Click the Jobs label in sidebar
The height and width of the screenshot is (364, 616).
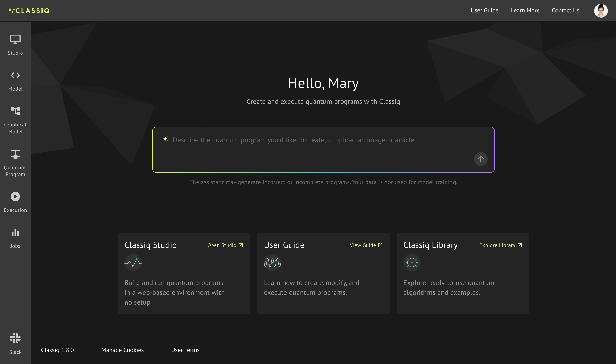point(15,246)
